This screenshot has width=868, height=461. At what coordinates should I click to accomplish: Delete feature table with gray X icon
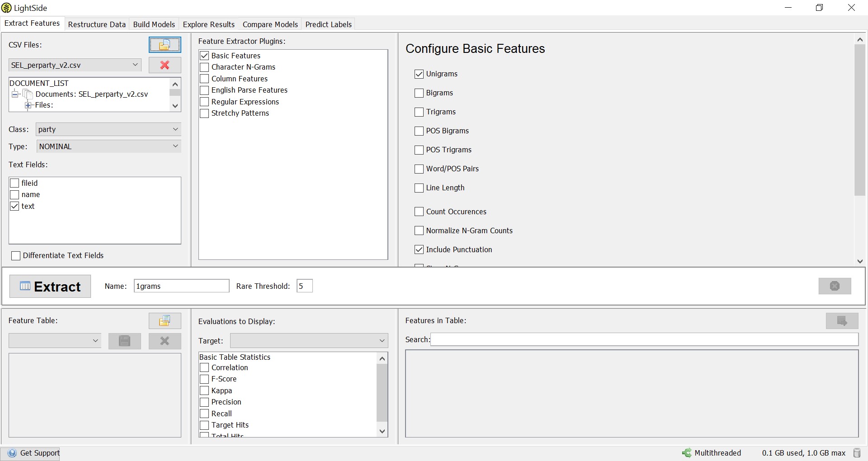[165, 341]
